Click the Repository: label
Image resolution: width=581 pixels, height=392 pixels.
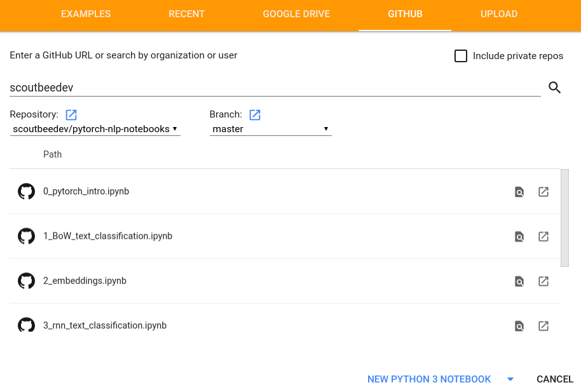(34, 114)
